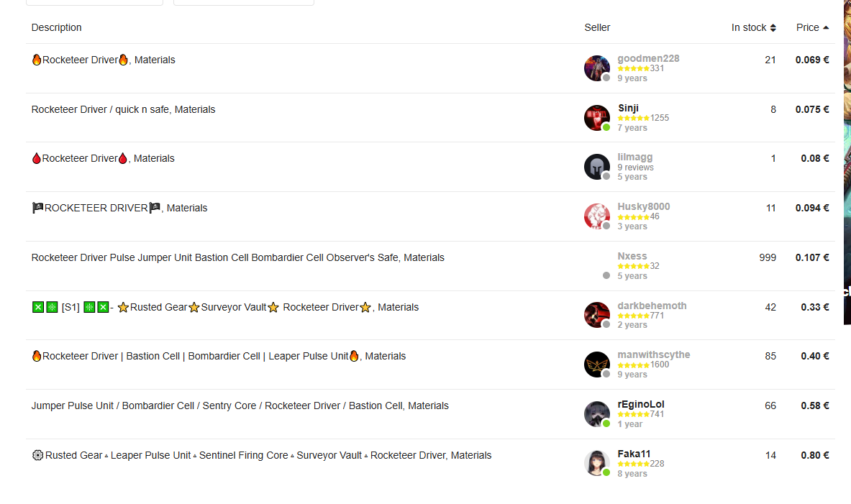
Task: Open the 'Rocketeer Driver / quick n safe' listing
Action: coord(123,109)
